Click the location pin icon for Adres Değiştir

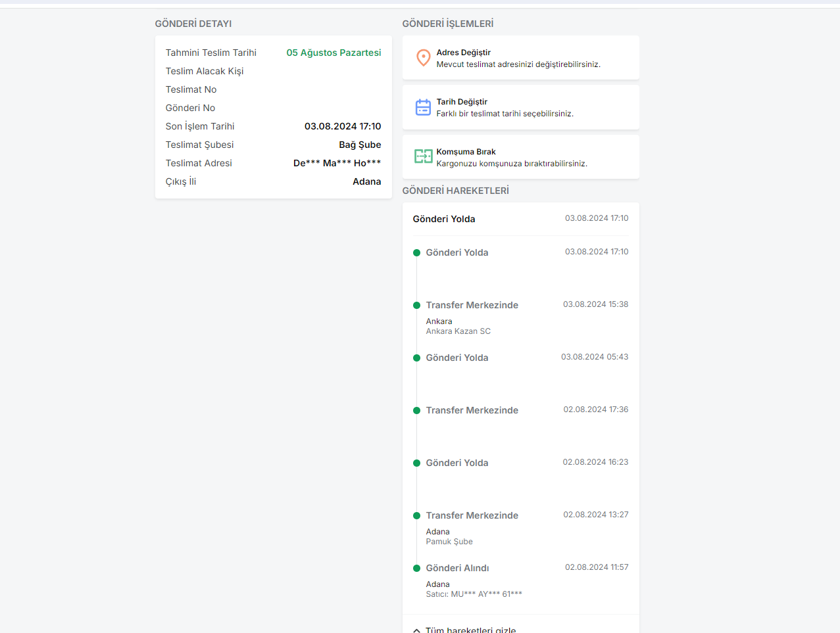424,58
